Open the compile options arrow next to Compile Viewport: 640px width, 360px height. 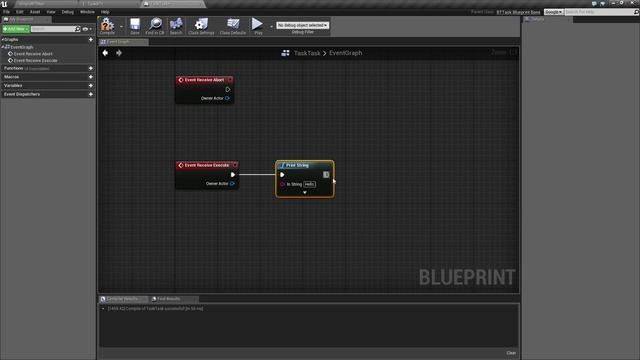[x=121, y=27]
